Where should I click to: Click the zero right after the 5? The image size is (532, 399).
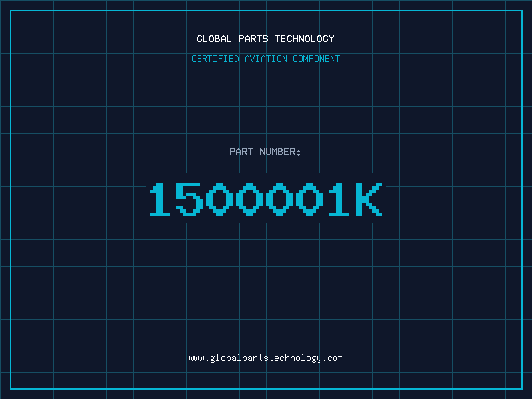coord(219,199)
